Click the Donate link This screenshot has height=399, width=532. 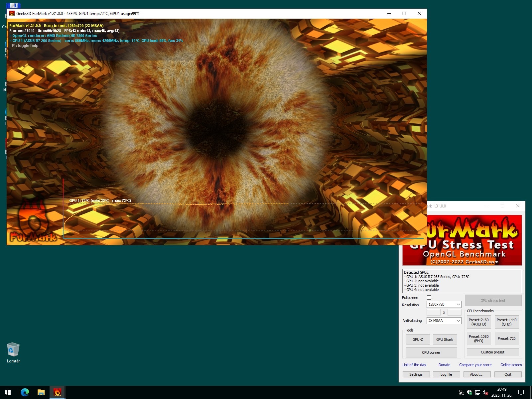[445, 365]
